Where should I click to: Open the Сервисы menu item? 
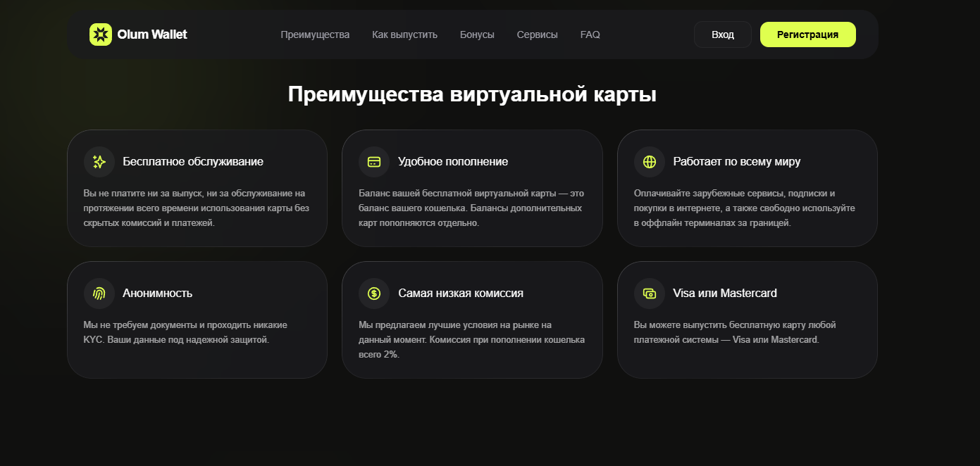coord(538,34)
